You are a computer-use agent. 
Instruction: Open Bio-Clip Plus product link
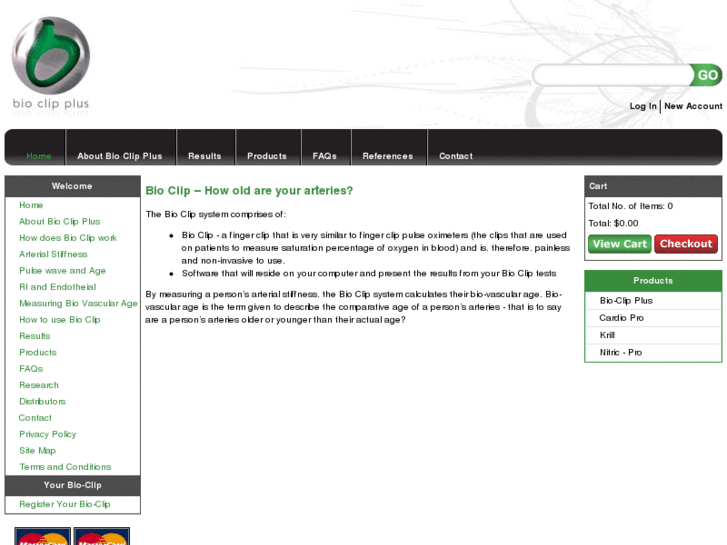pos(626,301)
